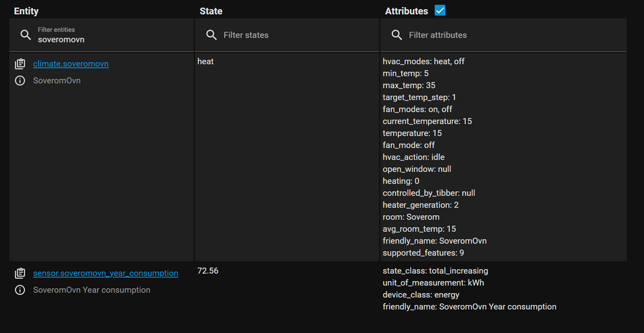Copy the sensor.soveromovn_year_consumption entity ID
644x333 pixels.
(20, 273)
